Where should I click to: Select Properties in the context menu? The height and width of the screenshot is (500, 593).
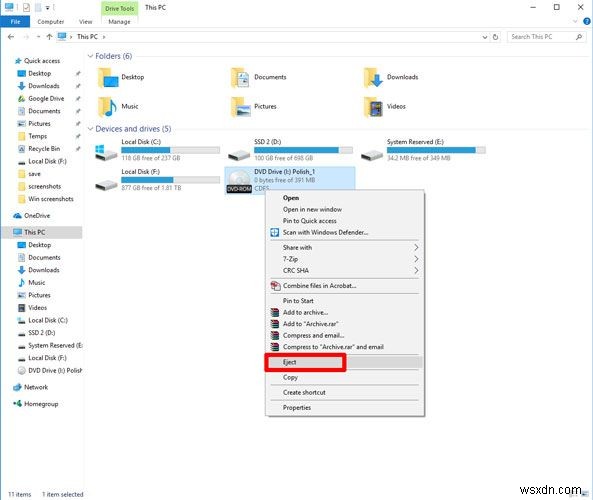tap(297, 408)
